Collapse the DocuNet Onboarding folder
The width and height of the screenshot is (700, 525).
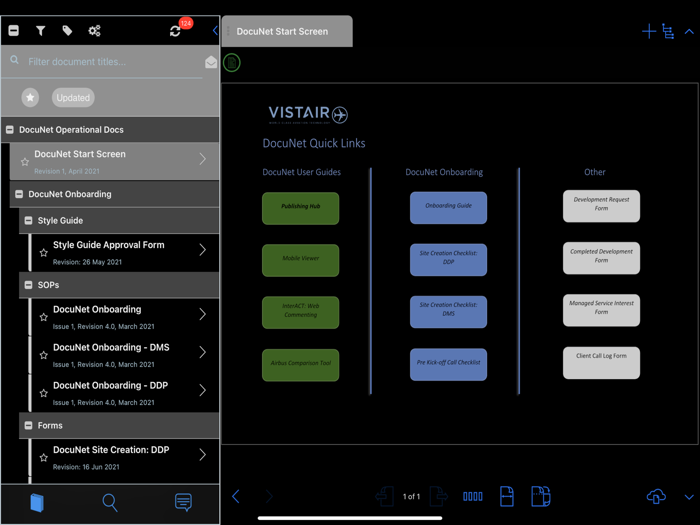coord(19,194)
